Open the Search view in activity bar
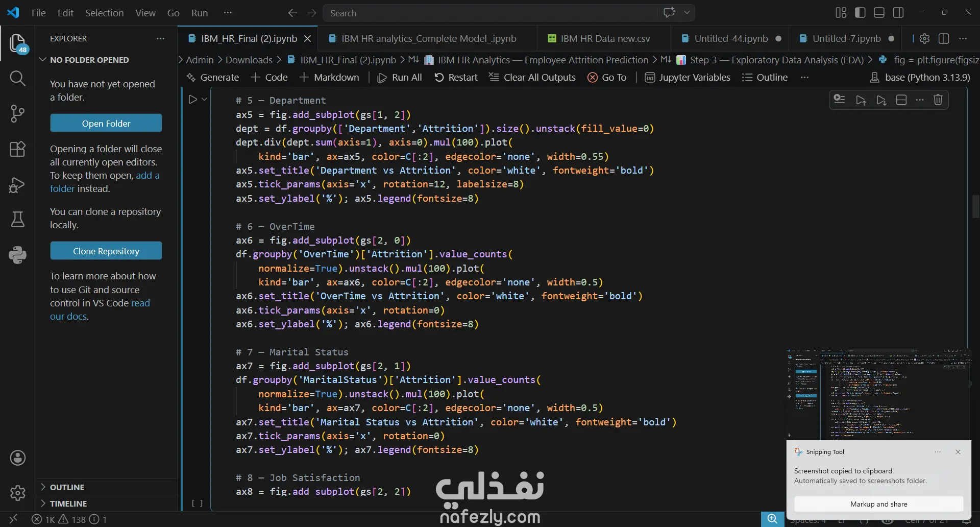The image size is (980, 527). [x=17, y=78]
